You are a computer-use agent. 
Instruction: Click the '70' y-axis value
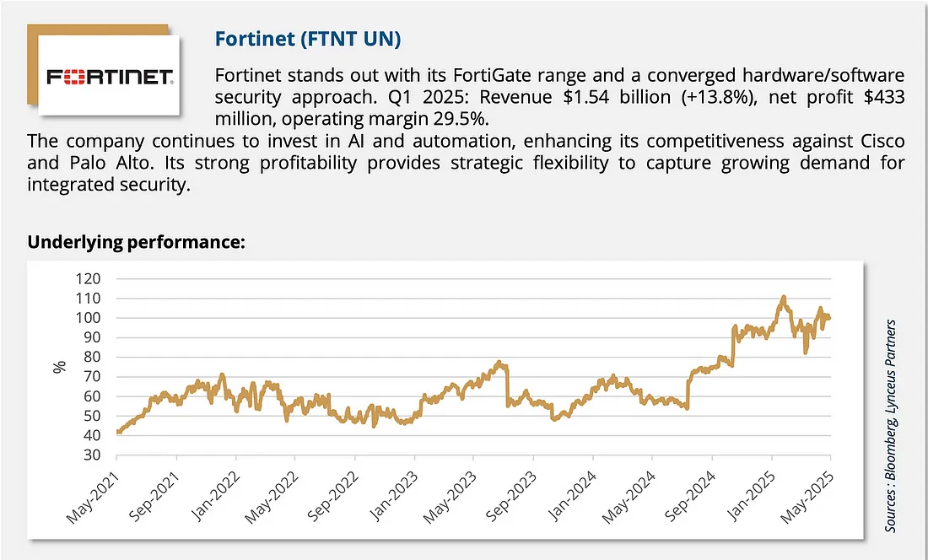tap(92, 377)
